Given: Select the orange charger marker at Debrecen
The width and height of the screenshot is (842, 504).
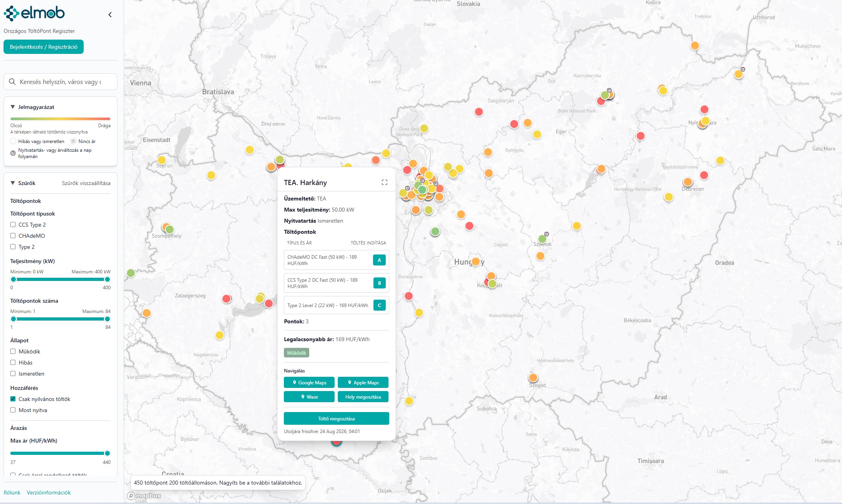Looking at the screenshot, I should [688, 182].
